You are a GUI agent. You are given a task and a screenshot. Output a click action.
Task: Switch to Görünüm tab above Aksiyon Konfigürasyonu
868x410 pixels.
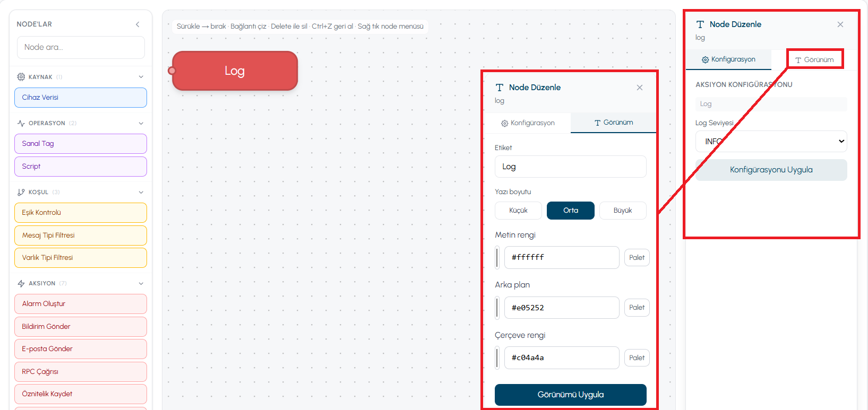tap(814, 59)
